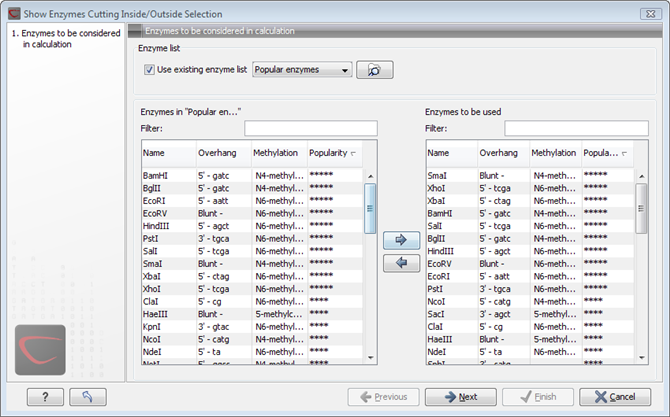
Task: Click the left Filter text field
Action: [311, 129]
